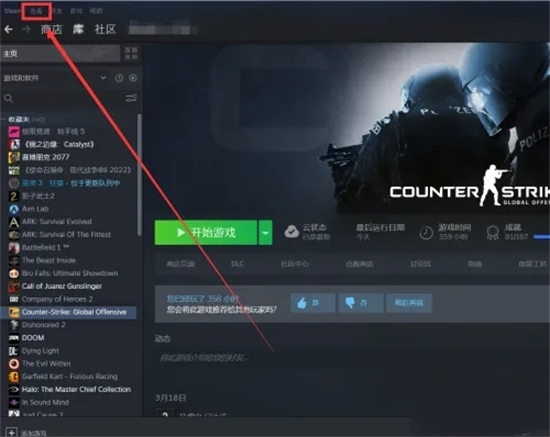Open the 点数商店 tab
This screenshot has height=437, width=550.
[x=360, y=264]
